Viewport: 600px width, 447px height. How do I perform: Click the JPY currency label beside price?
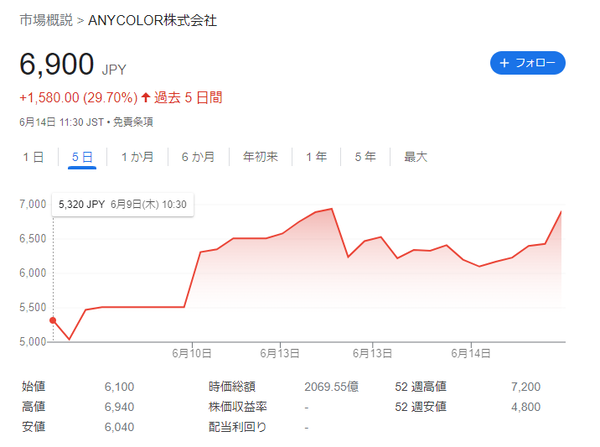[x=114, y=70]
